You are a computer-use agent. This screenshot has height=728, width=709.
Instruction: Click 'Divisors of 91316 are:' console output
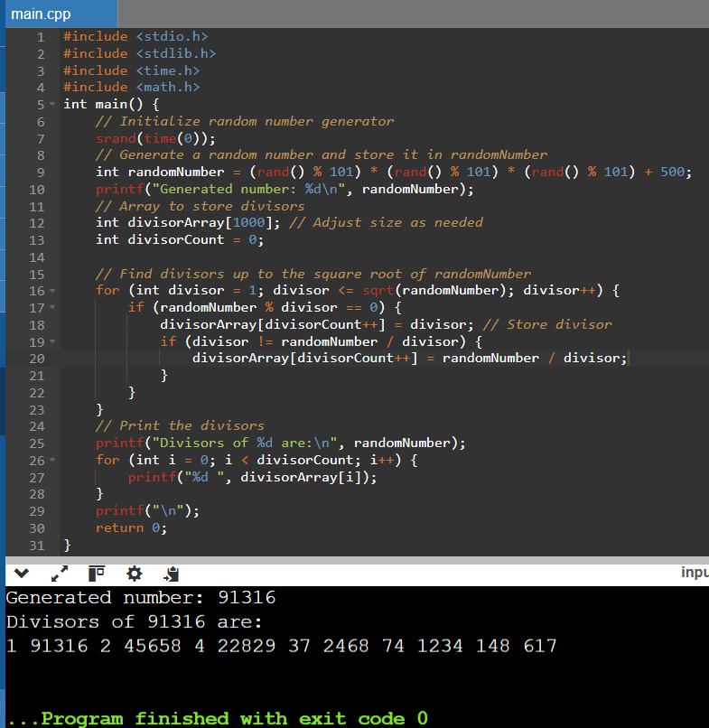[135, 621]
